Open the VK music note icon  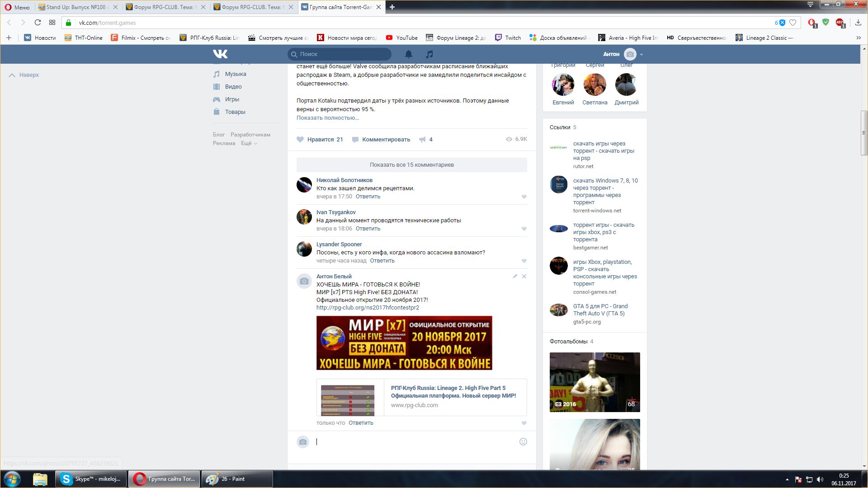(x=429, y=54)
